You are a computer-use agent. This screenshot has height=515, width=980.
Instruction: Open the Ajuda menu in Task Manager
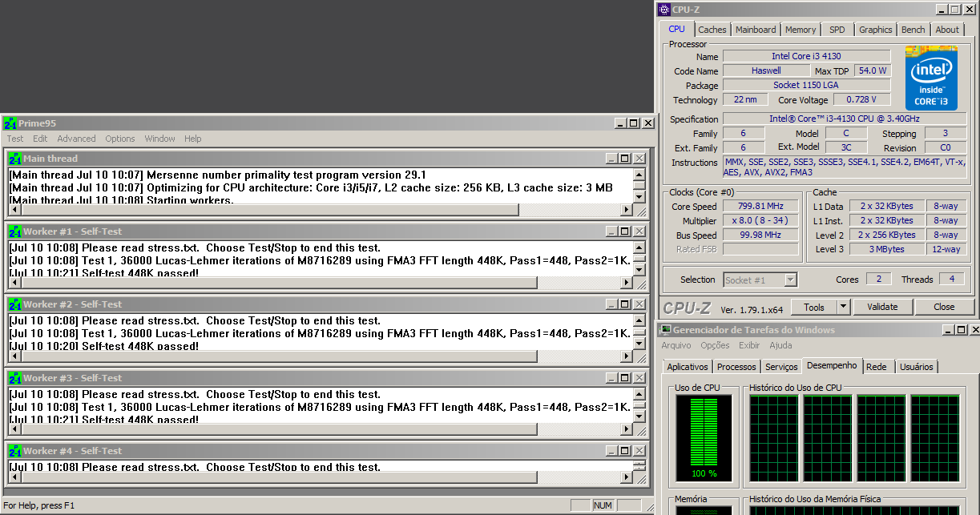780,345
